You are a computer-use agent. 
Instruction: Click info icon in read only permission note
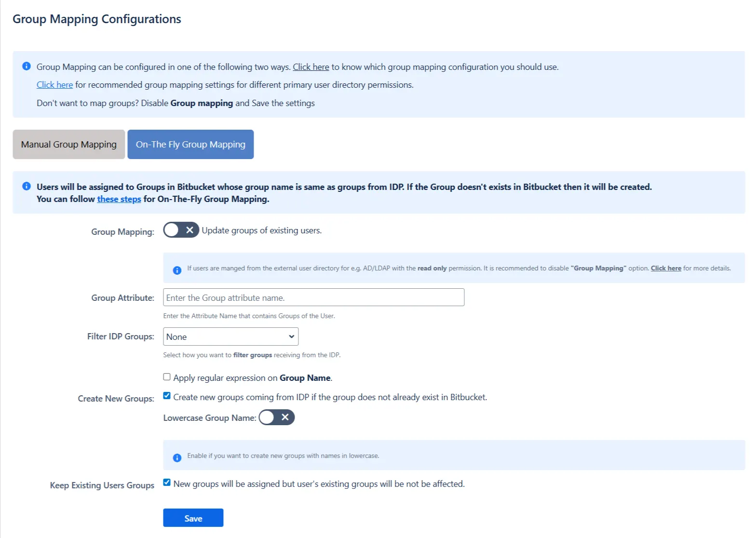click(176, 270)
